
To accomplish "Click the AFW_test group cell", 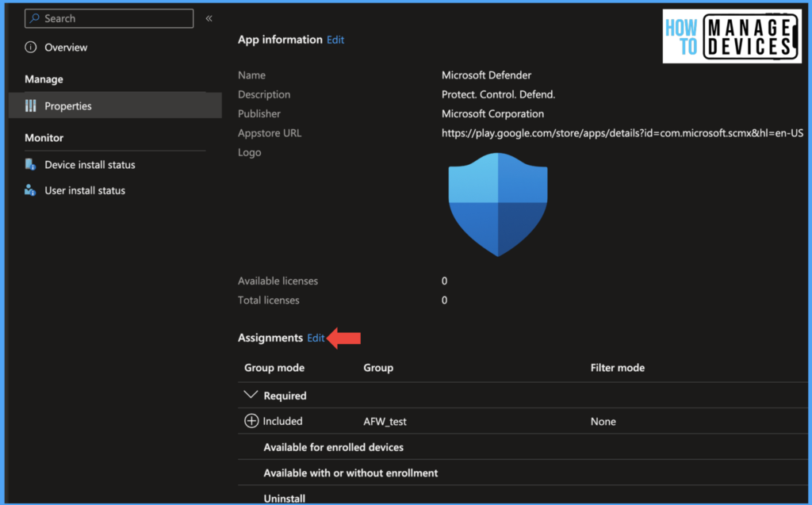I will click(385, 422).
